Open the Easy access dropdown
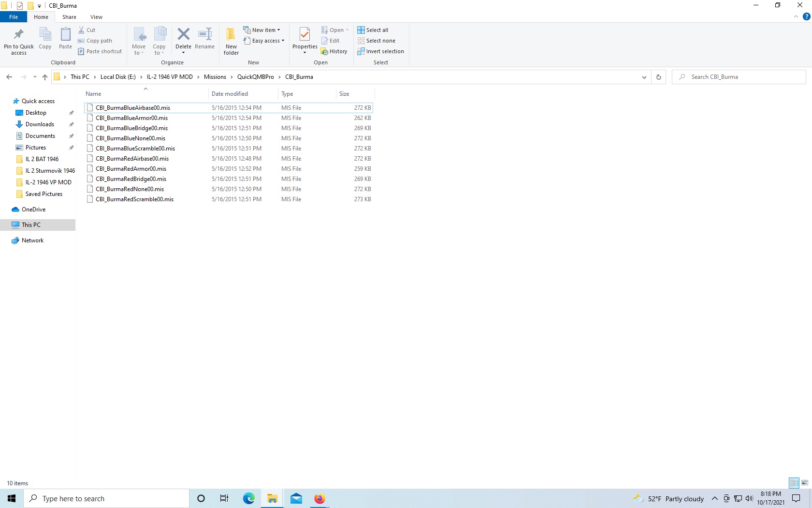This screenshot has height=508, width=812. pos(264,41)
